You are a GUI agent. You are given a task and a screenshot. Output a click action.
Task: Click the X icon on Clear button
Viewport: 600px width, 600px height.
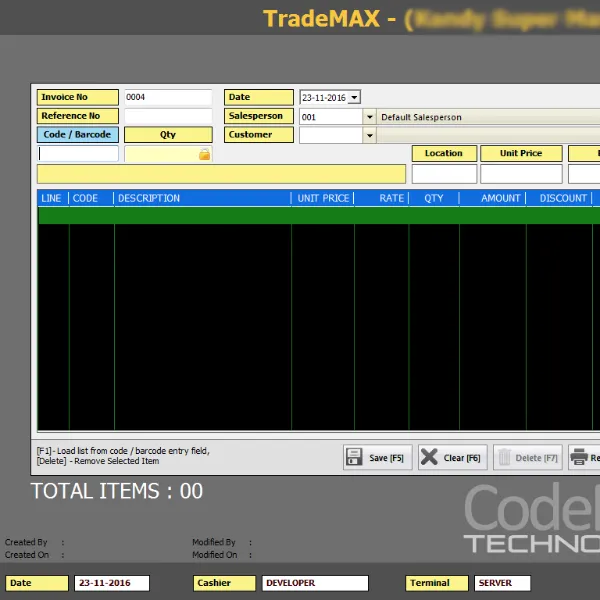pyautogui.click(x=429, y=457)
